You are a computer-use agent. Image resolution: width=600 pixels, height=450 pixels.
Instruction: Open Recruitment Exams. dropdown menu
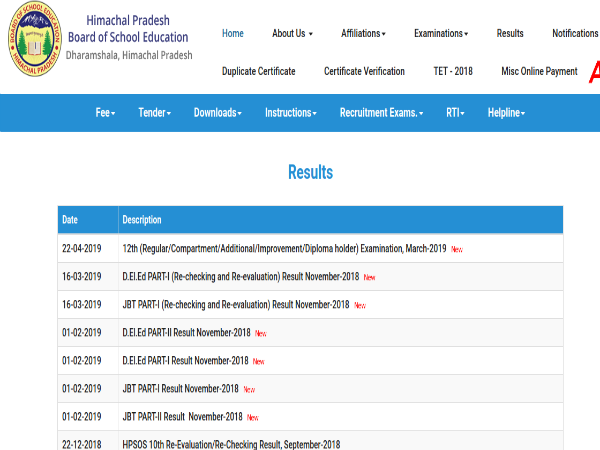[382, 113]
